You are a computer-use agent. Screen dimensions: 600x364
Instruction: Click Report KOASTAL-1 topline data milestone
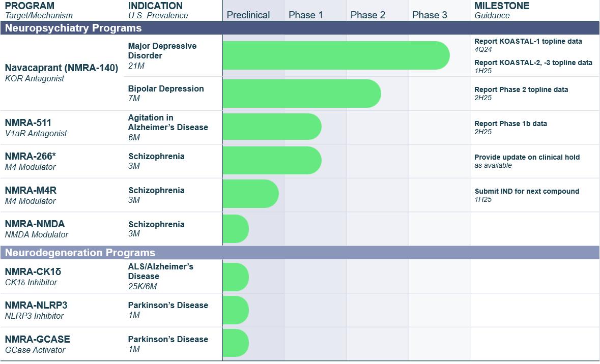tap(528, 41)
